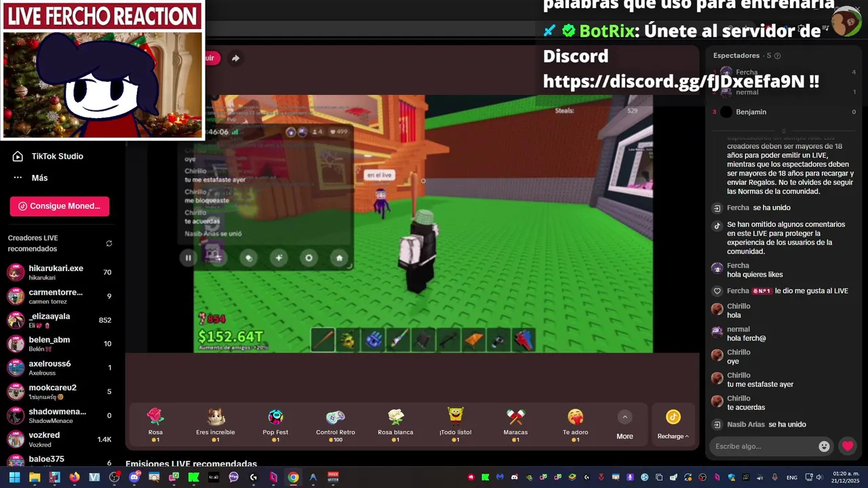Open hikarukari.exe live channel
Viewport: 868px width, 488px height.
[x=60, y=272]
